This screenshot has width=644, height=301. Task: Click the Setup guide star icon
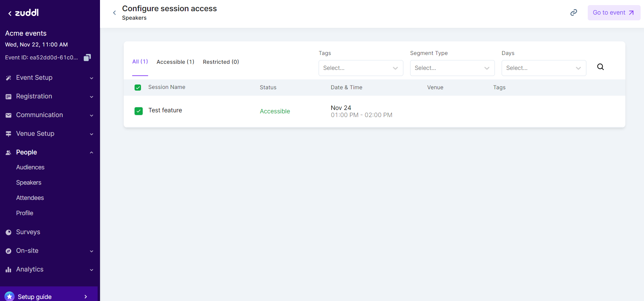coord(9,297)
